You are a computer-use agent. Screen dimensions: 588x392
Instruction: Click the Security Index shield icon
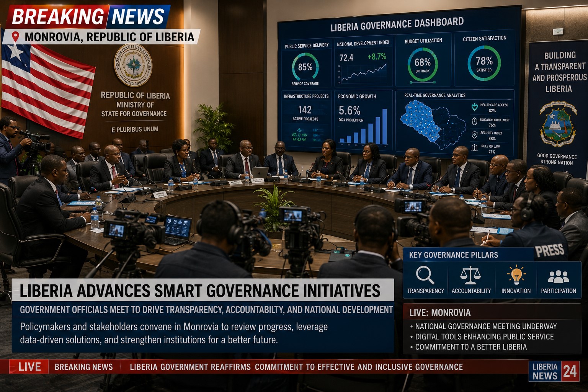(474, 134)
